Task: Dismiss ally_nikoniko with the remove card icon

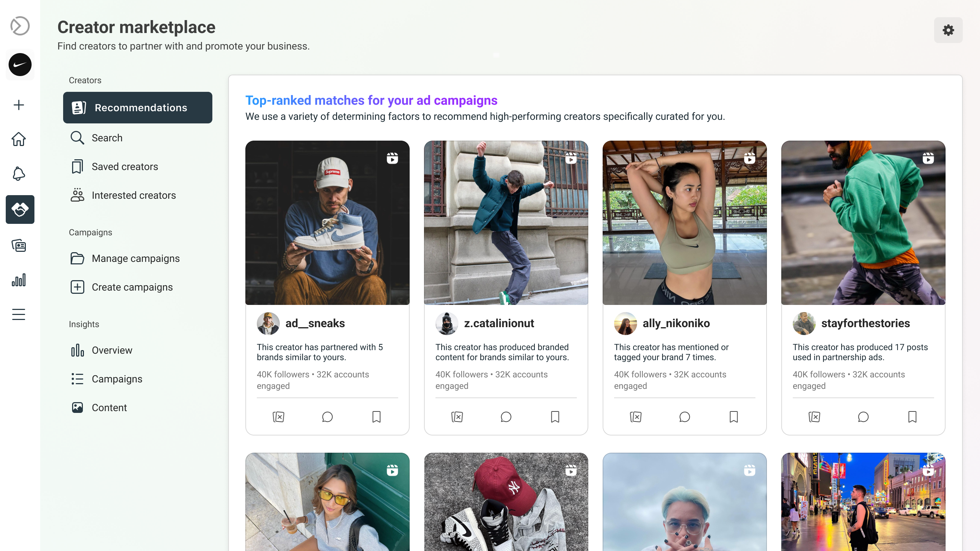Action: click(636, 417)
